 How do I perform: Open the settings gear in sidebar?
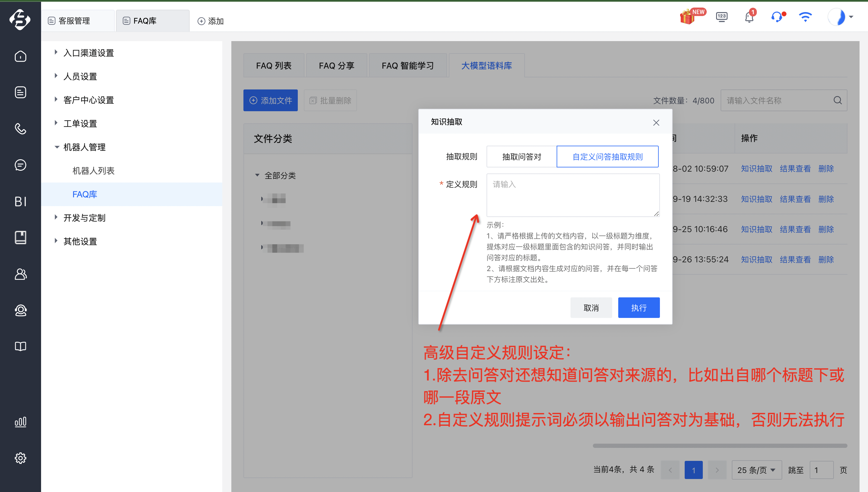[x=20, y=458]
